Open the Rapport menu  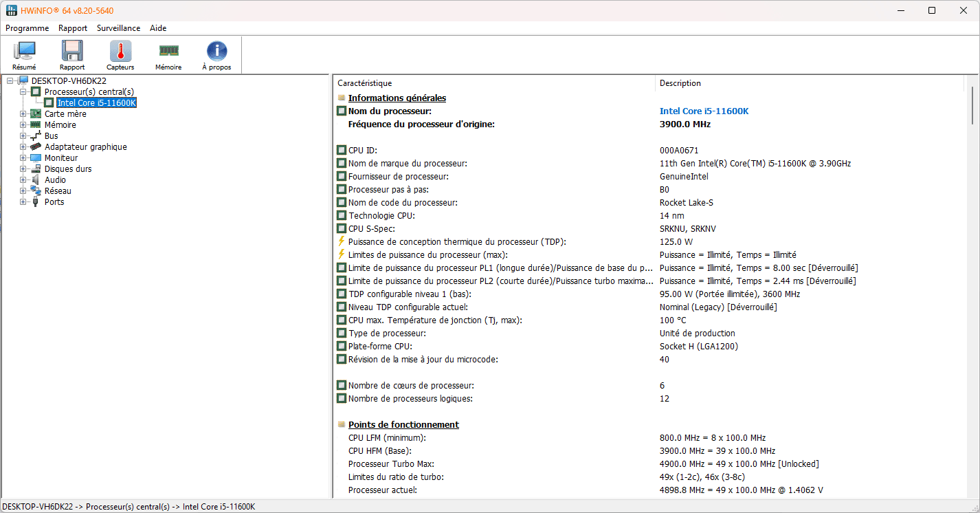[73, 28]
